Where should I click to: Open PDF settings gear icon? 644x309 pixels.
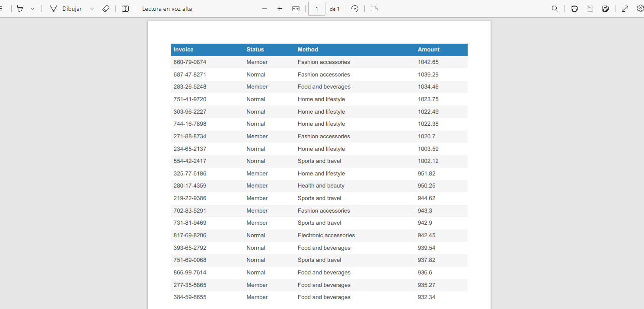[640, 8]
